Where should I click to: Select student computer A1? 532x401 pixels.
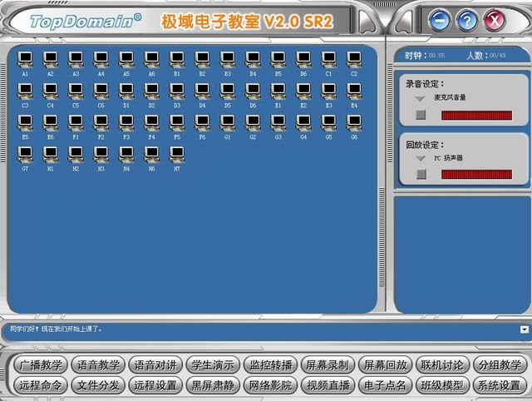click(x=26, y=60)
